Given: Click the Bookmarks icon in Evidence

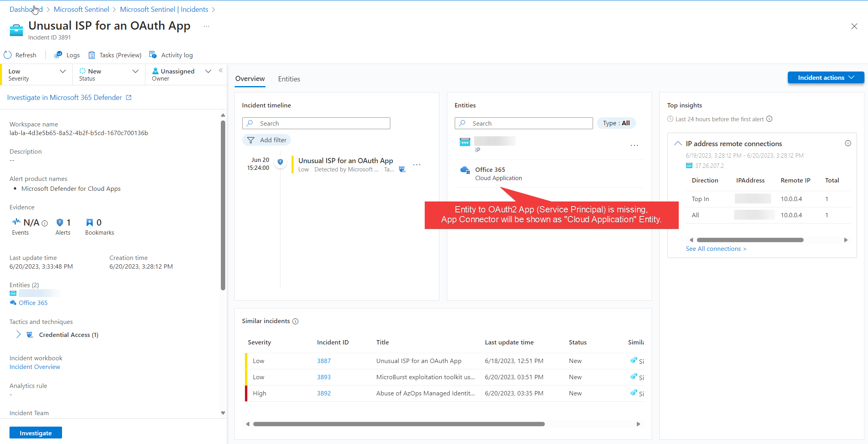Looking at the screenshot, I should [90, 222].
